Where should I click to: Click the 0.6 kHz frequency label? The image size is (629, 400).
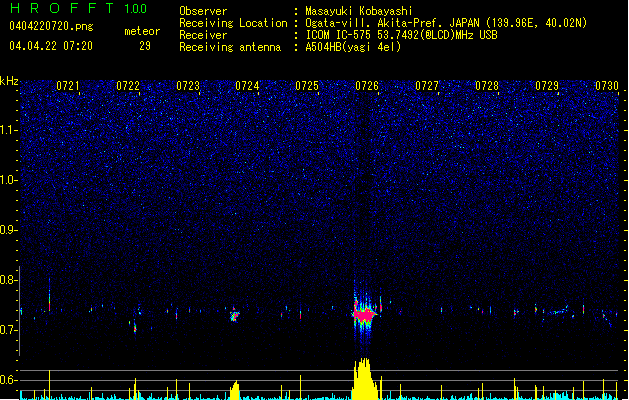[x=9, y=380]
